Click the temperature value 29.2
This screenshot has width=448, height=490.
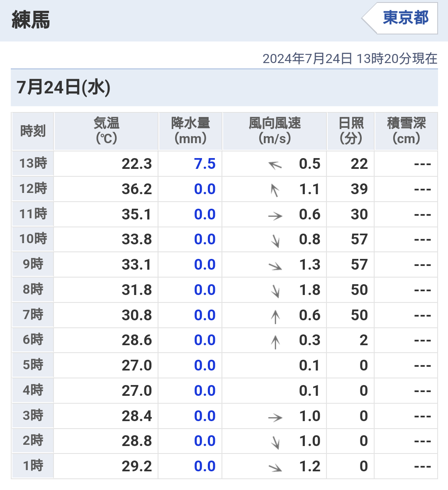[136, 466]
